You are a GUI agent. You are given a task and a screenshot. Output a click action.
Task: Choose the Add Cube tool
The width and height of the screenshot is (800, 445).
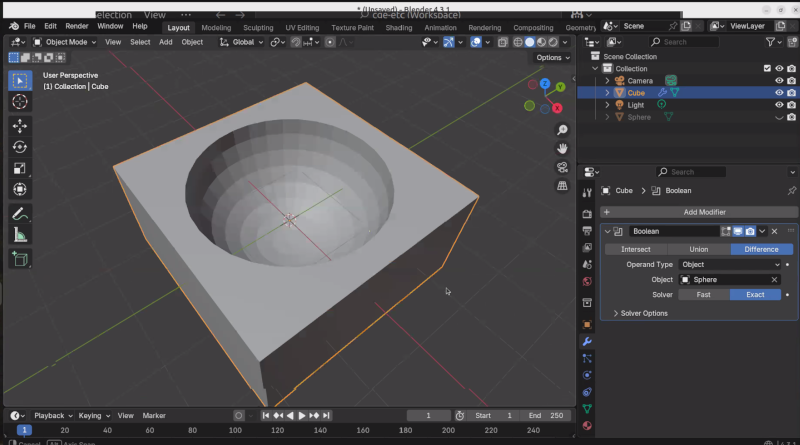click(x=20, y=259)
